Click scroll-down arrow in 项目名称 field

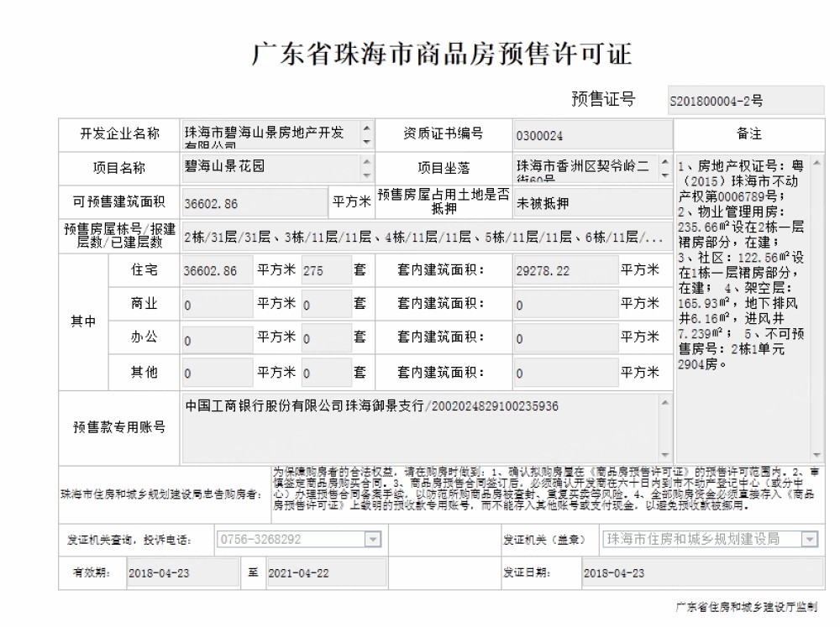[367, 175]
